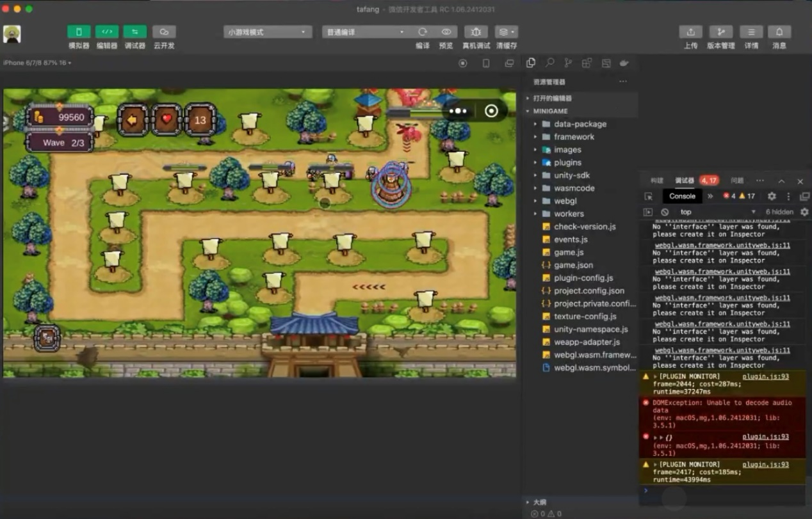Viewport: 812px width, 519px height.
Task: Clear console with the ban icon
Action: (665, 212)
